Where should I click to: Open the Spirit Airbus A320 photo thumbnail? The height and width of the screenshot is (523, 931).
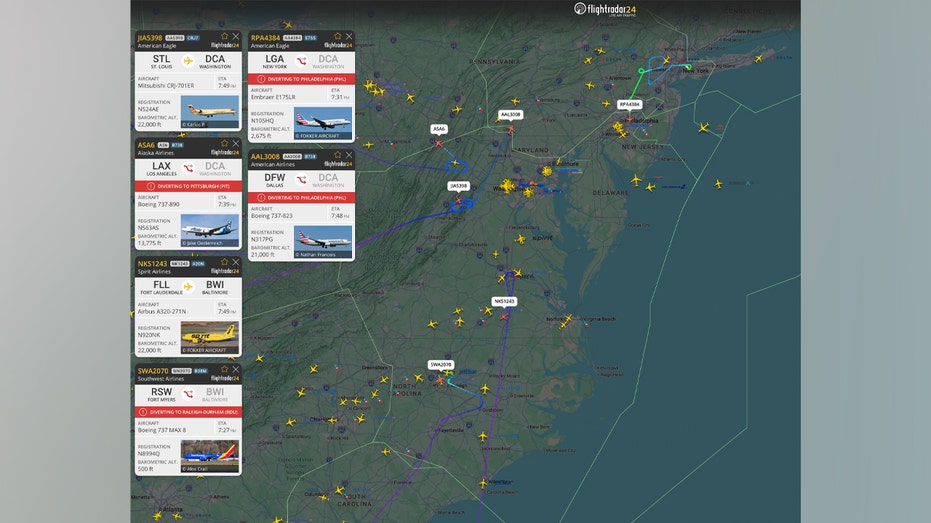click(x=209, y=338)
